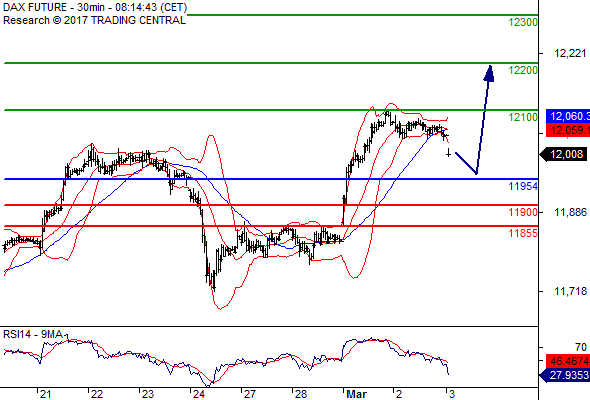The height and width of the screenshot is (400, 590).
Task: Click the green 12100 resistance label
Action: point(523,117)
